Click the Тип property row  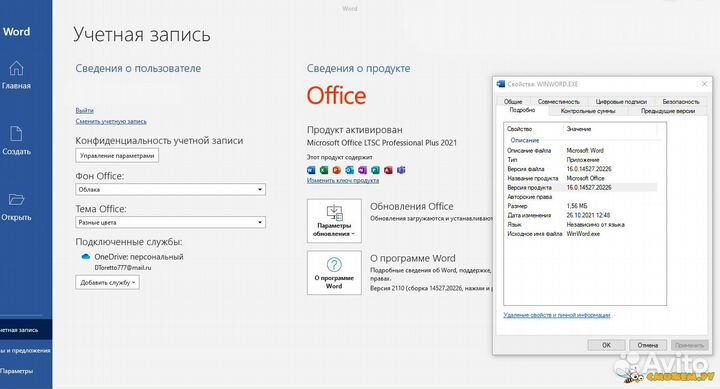(581, 160)
